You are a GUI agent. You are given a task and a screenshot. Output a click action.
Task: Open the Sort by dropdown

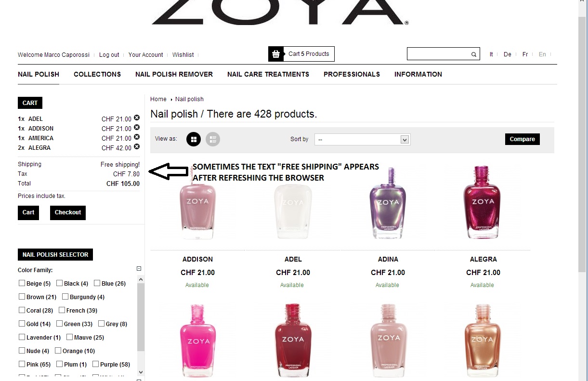pyautogui.click(x=362, y=139)
